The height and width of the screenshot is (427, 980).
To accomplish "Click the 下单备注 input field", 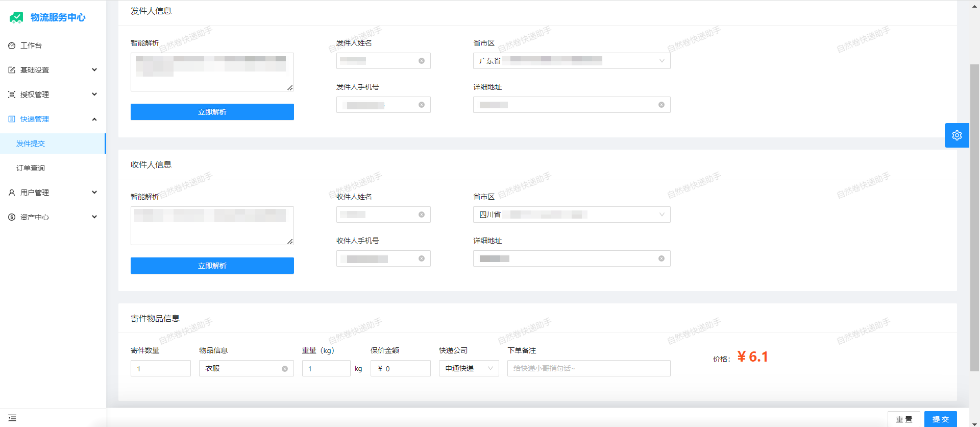I will tap(588, 368).
